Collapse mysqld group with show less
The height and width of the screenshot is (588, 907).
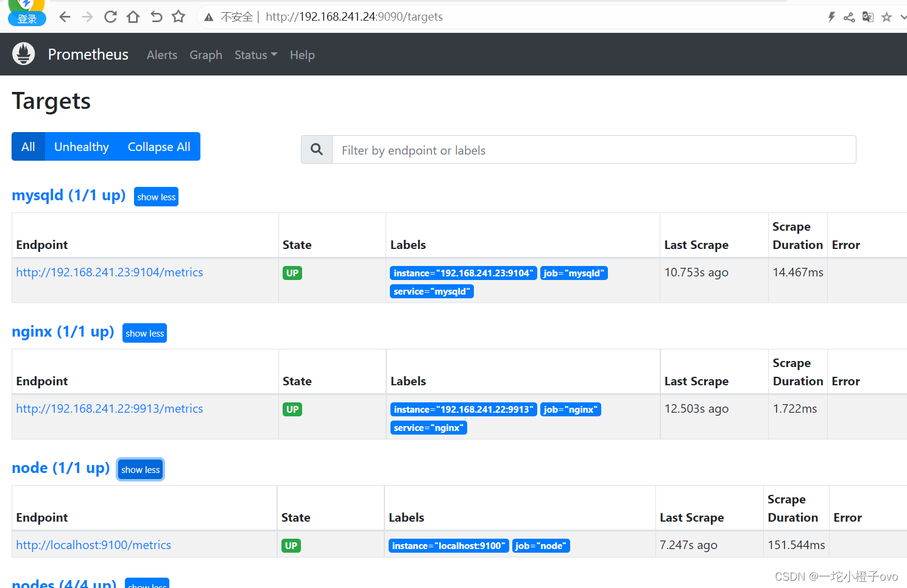[156, 197]
